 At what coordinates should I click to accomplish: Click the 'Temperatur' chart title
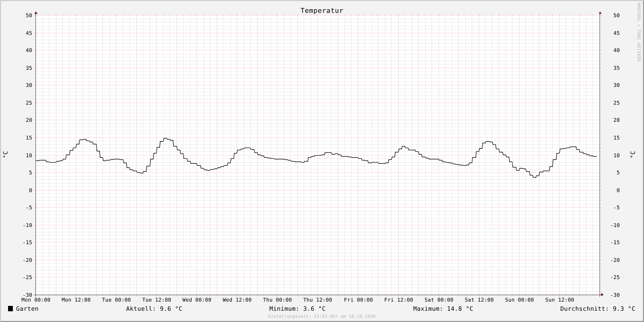(x=322, y=11)
